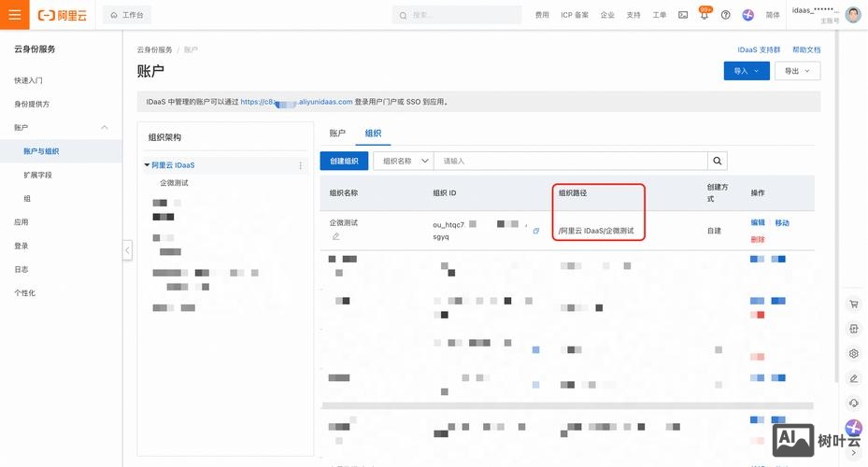Switch to the 账户 tab
This screenshot has width=868, height=467.
(x=337, y=134)
